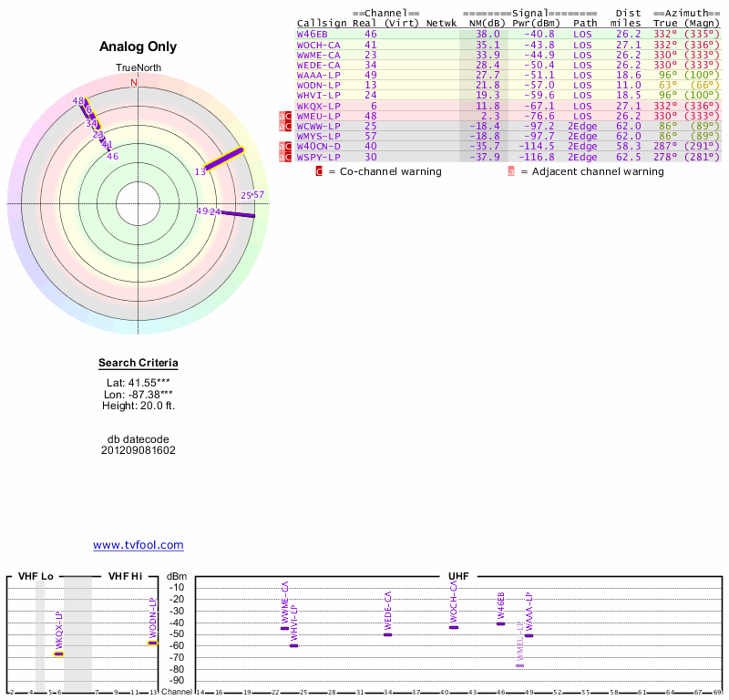Click the WKQX-LP callsign in the table
The image size is (729, 700).
tap(319, 106)
